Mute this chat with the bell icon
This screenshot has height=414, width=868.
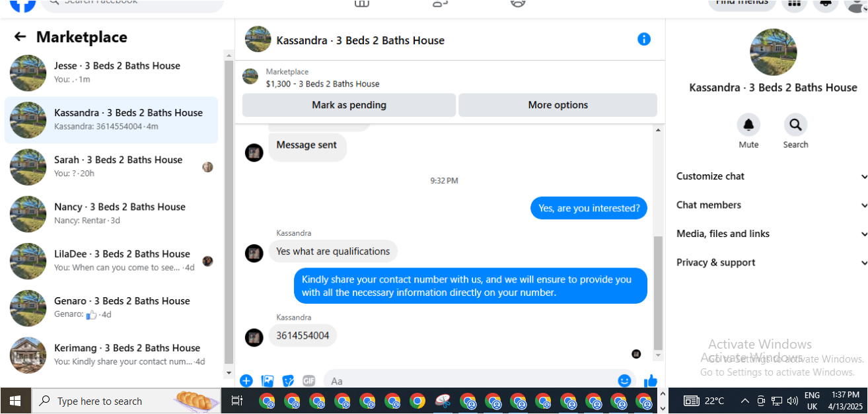tap(748, 125)
